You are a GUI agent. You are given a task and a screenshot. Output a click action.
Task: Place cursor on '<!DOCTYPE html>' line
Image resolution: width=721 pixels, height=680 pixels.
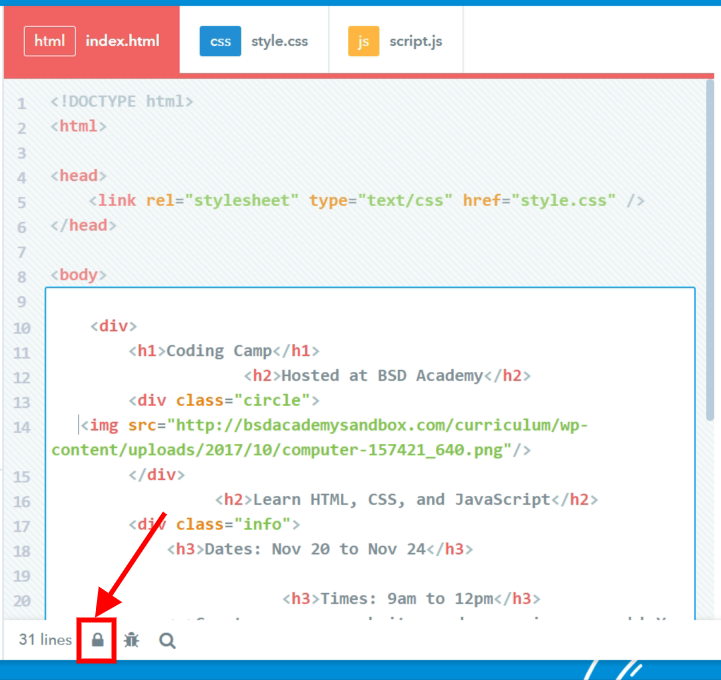tap(121, 101)
